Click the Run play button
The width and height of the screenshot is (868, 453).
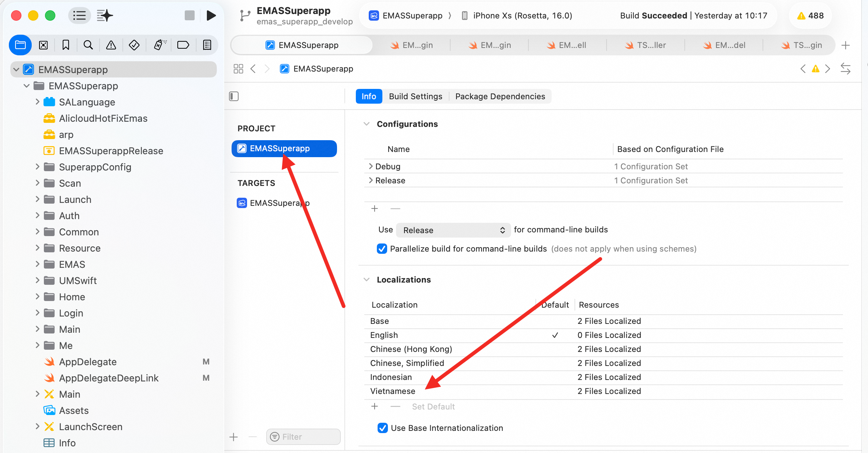(211, 15)
